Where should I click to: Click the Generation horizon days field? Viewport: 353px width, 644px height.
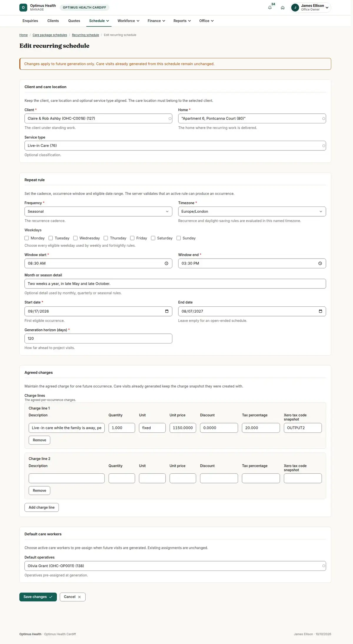point(98,338)
